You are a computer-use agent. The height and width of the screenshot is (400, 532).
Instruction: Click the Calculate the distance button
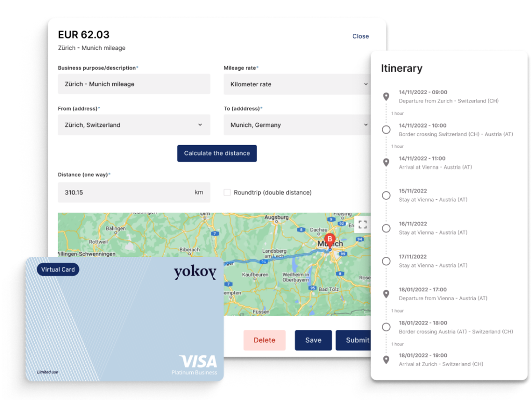point(217,153)
